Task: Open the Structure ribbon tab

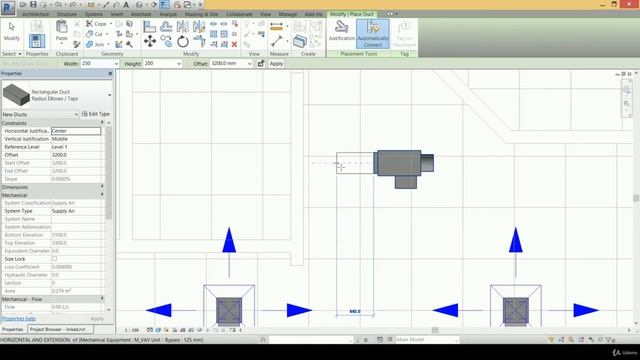Action: [67, 14]
